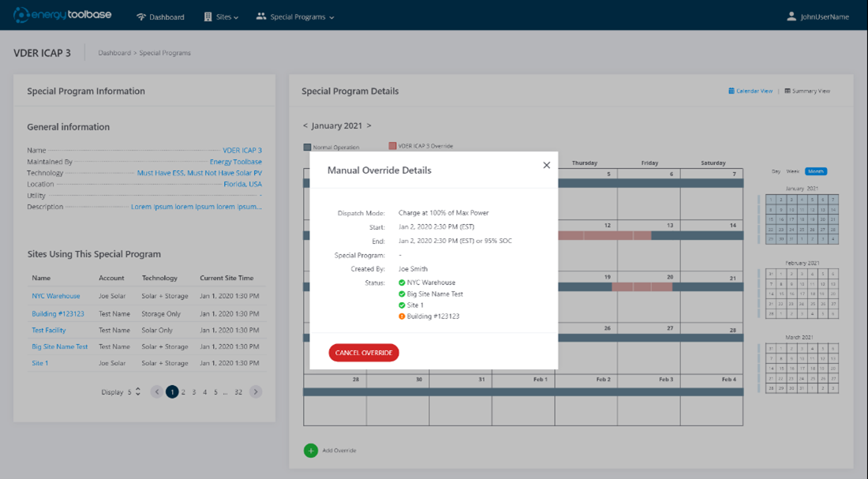Click the Account column header

(x=111, y=278)
